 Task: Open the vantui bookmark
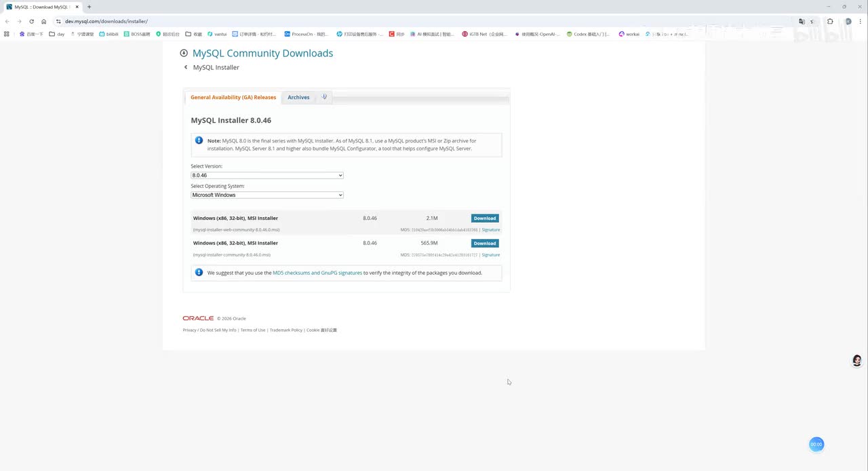tap(217, 34)
